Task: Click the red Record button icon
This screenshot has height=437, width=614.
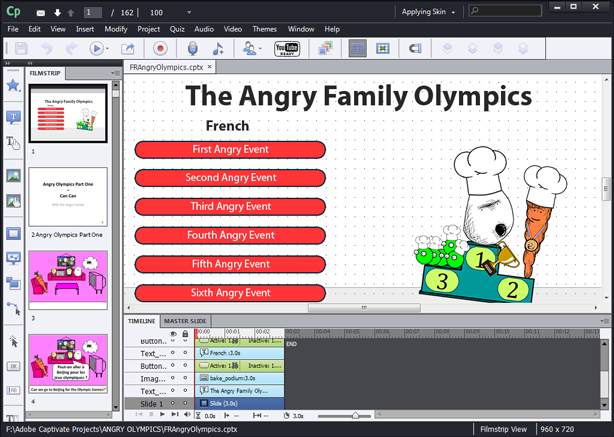Action: pyautogui.click(x=159, y=48)
